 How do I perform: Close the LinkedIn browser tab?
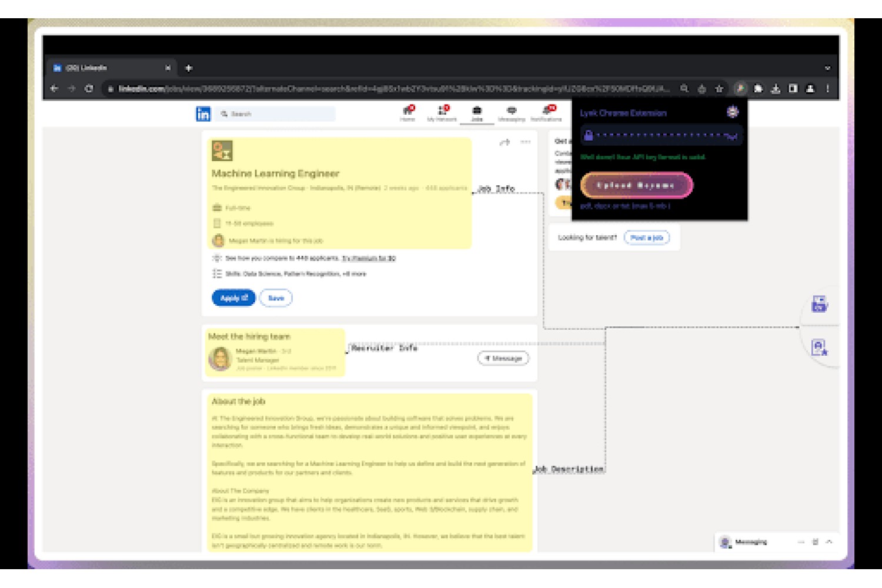click(168, 68)
